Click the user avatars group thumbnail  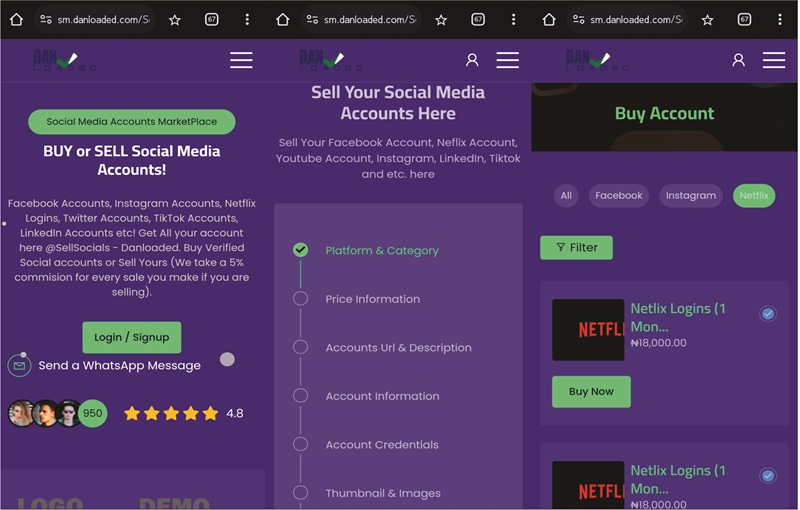45,413
